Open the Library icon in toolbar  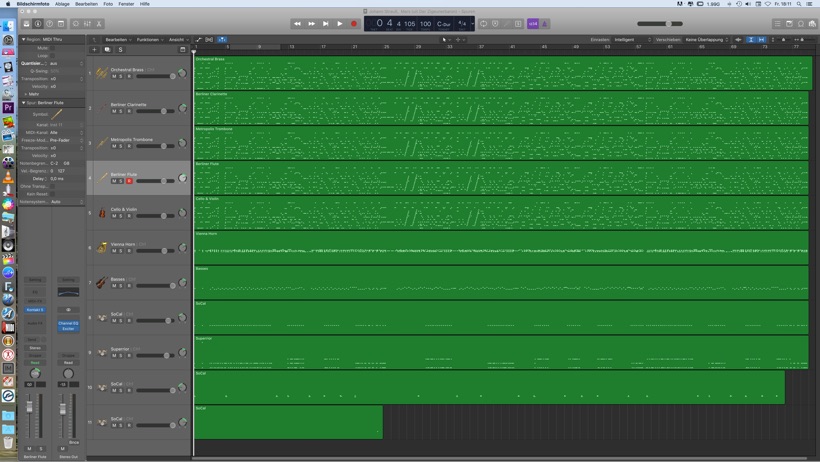click(x=26, y=23)
